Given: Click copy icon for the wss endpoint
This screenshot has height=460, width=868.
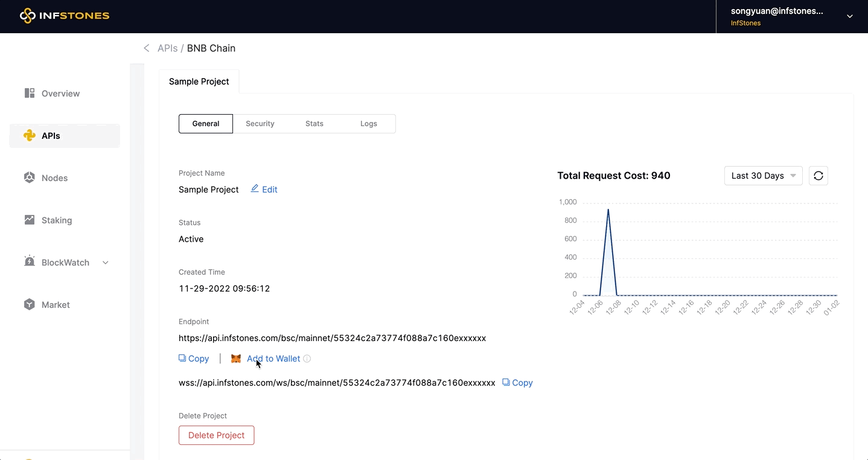Looking at the screenshot, I should click(506, 382).
